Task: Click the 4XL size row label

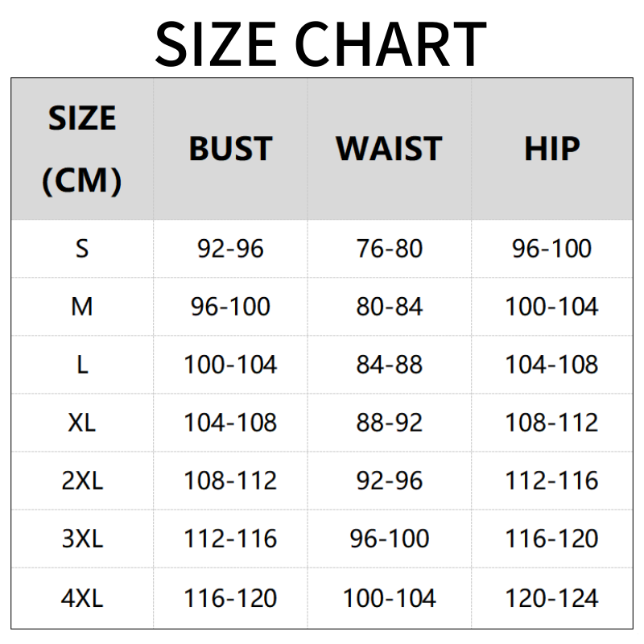Action: pyautogui.click(x=82, y=598)
